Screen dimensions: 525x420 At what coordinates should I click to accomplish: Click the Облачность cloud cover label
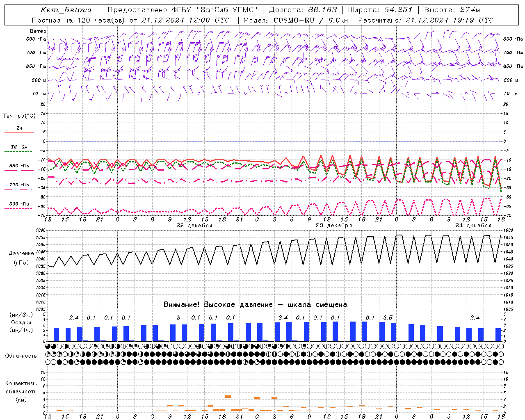pyautogui.click(x=21, y=356)
